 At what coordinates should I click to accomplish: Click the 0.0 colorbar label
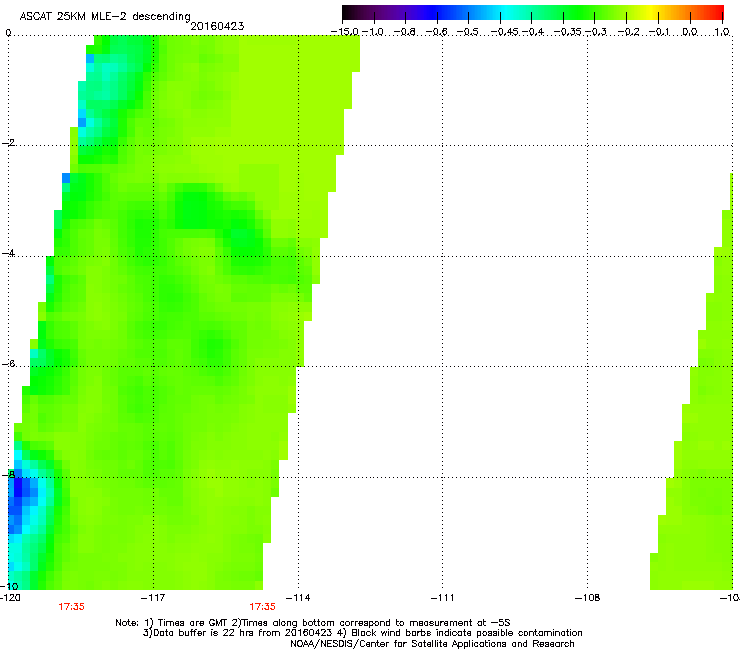pyautogui.click(x=690, y=32)
